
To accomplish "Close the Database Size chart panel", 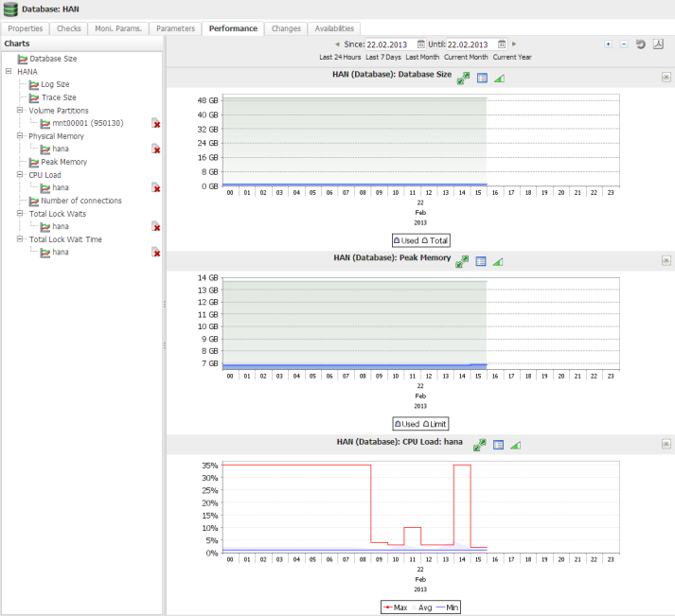I will (666, 77).
